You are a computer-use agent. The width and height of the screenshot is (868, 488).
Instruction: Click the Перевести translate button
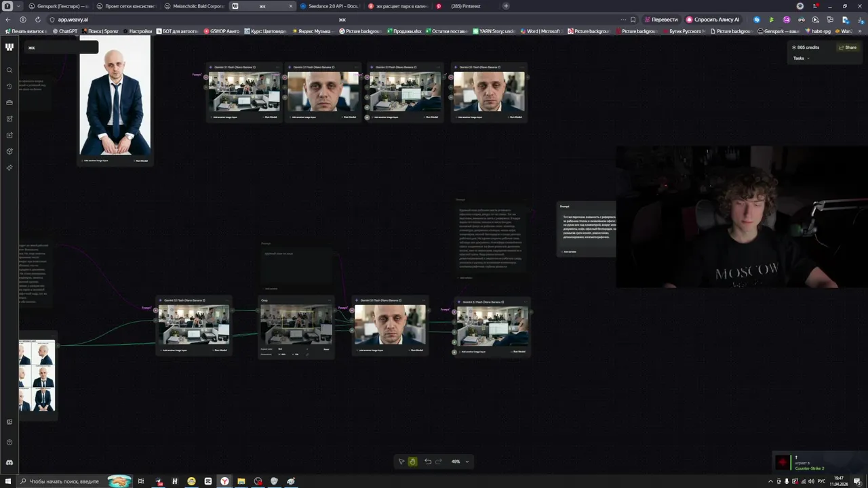661,20
